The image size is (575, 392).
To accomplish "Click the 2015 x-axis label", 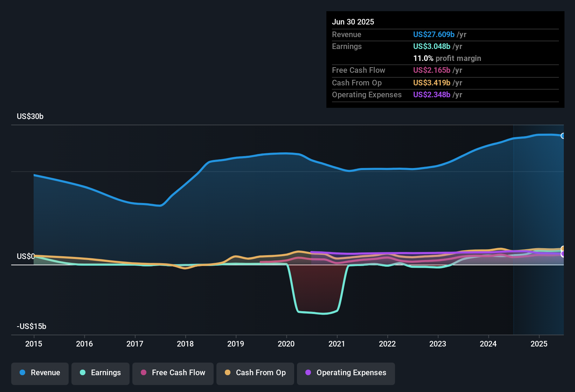I will [34, 344].
